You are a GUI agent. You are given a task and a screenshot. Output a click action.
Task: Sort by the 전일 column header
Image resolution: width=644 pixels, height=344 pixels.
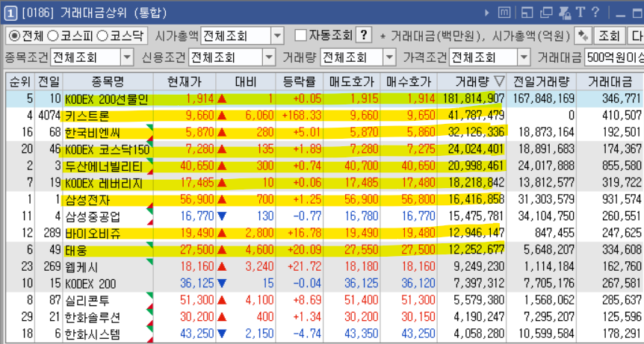49,81
